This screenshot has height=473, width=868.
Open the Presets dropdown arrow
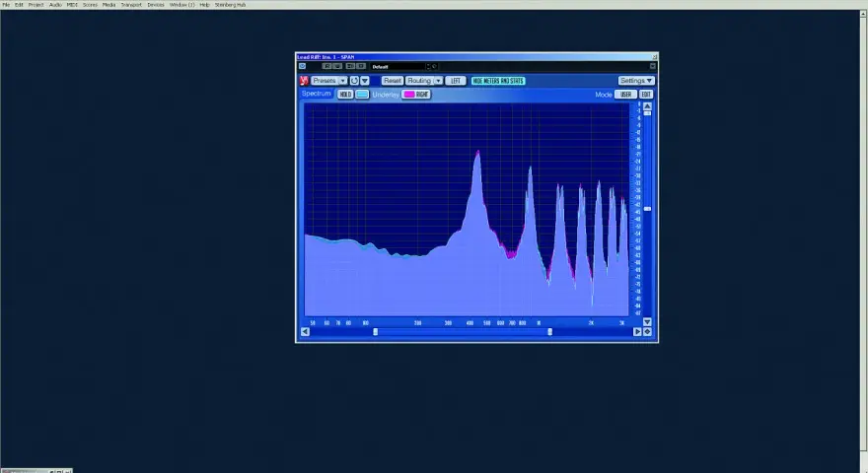tap(342, 81)
